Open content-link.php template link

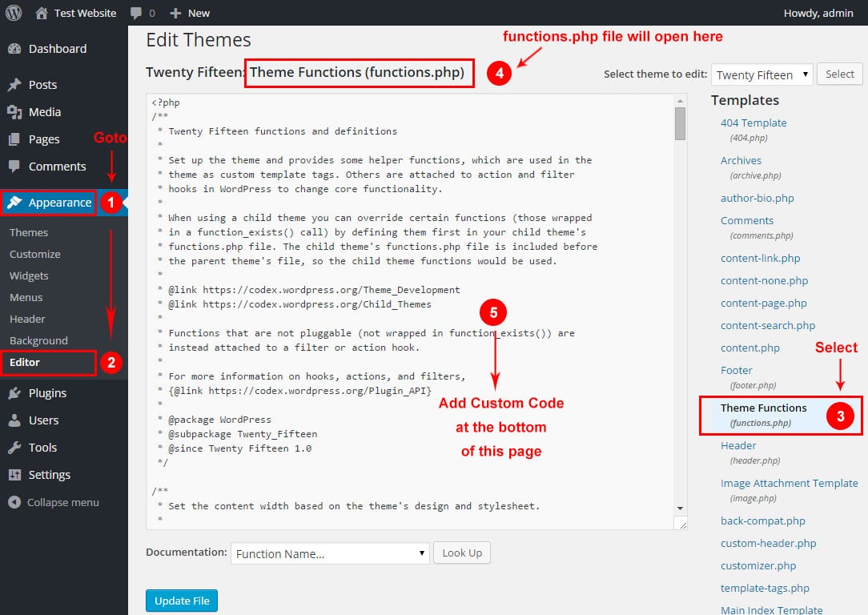tap(761, 258)
